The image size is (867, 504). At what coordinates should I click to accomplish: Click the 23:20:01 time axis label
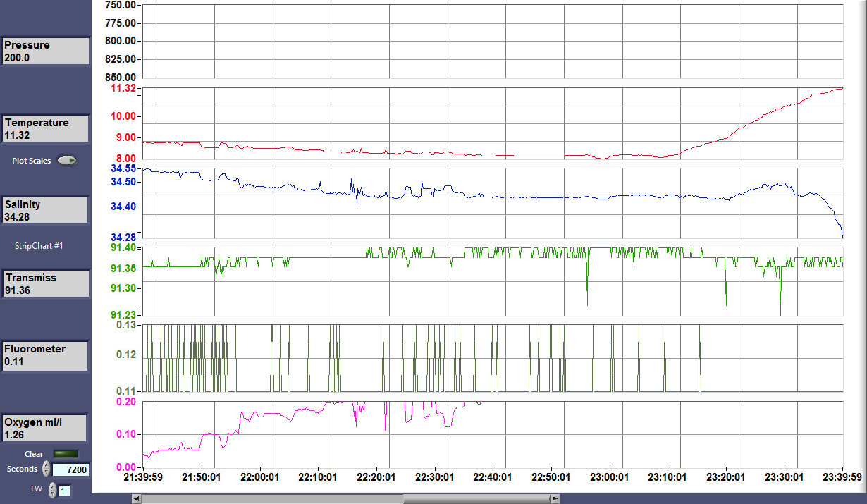726,477
